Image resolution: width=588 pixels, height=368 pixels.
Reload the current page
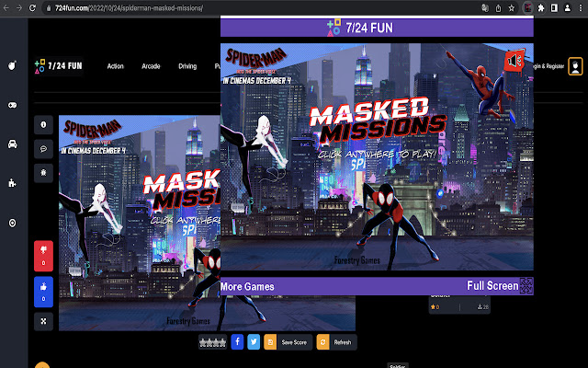tap(33, 8)
